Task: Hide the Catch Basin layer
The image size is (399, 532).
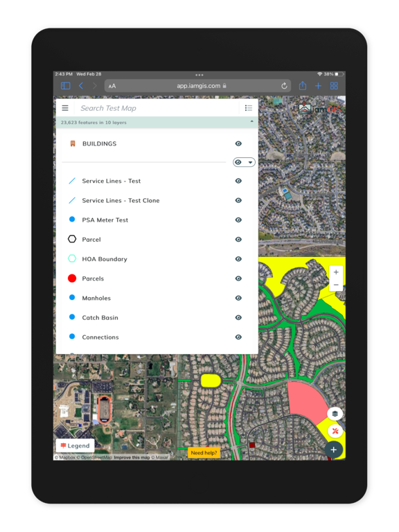Action: 238,317
